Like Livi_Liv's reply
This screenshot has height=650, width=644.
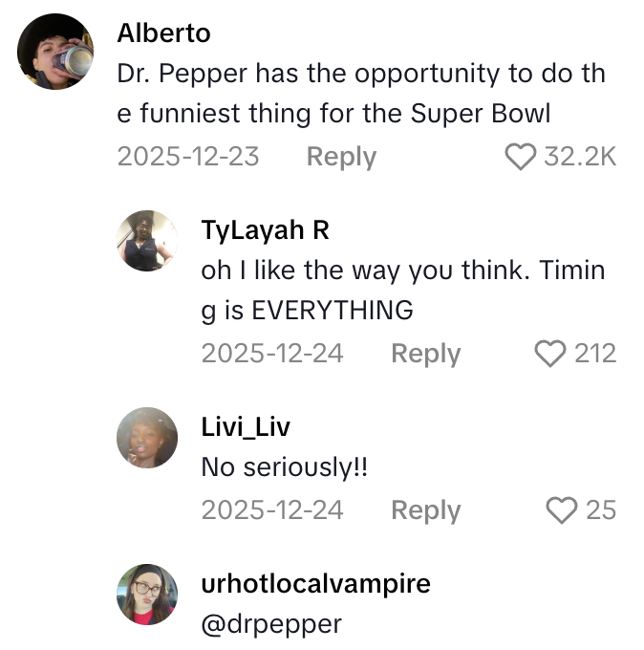tap(562, 510)
